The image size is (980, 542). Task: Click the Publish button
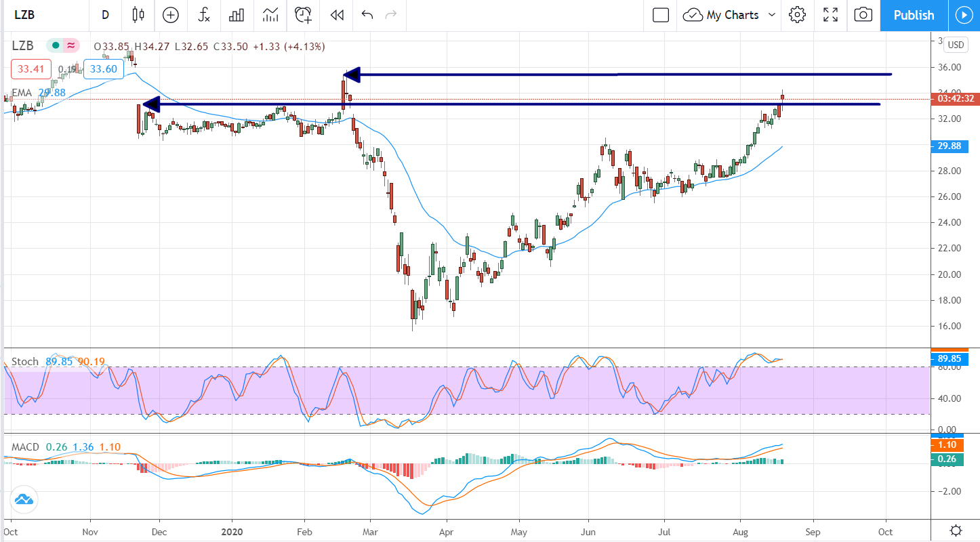tap(913, 15)
